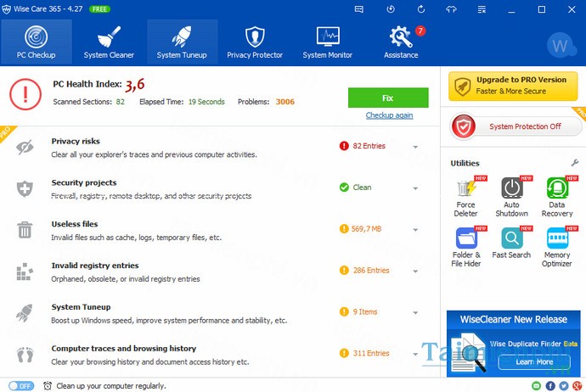Click the Checkup again link
586x392 pixels.
[x=389, y=115]
